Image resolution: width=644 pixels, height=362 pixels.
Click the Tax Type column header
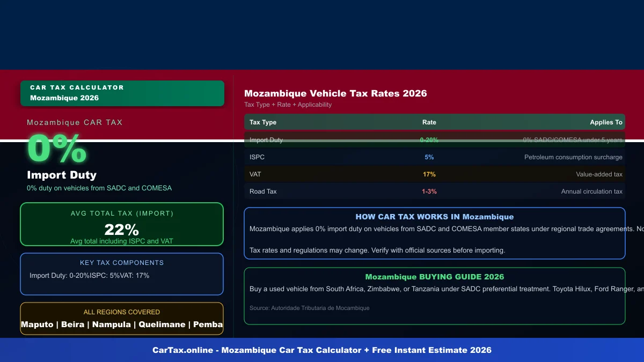[263, 122]
